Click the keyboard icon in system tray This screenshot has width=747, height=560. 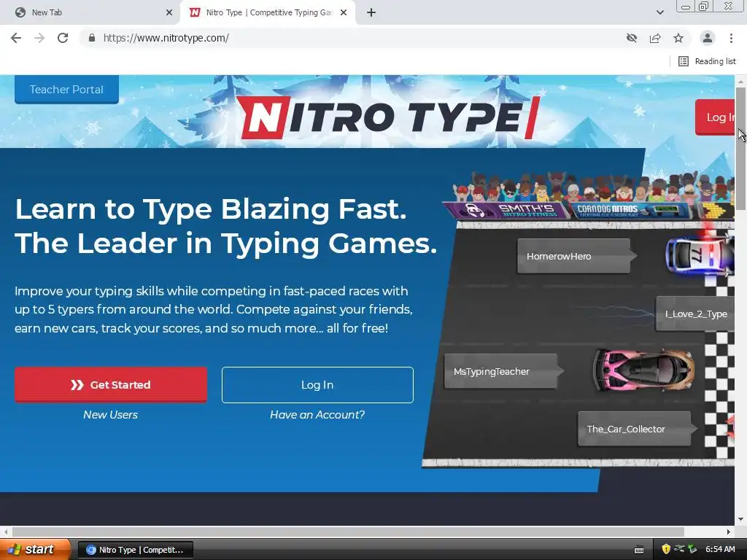[639, 550]
